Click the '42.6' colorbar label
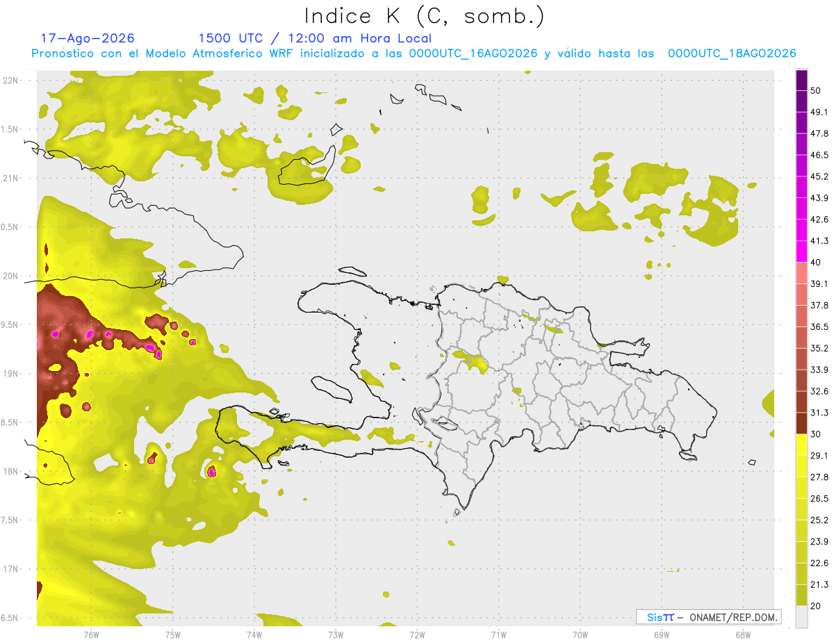This screenshot has height=644, width=834. (819, 220)
